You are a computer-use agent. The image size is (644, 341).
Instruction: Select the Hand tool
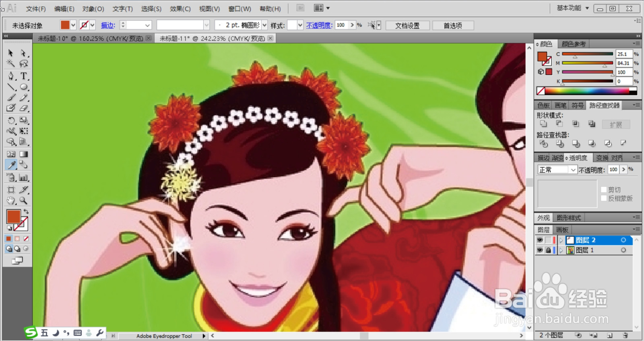coord(11,200)
